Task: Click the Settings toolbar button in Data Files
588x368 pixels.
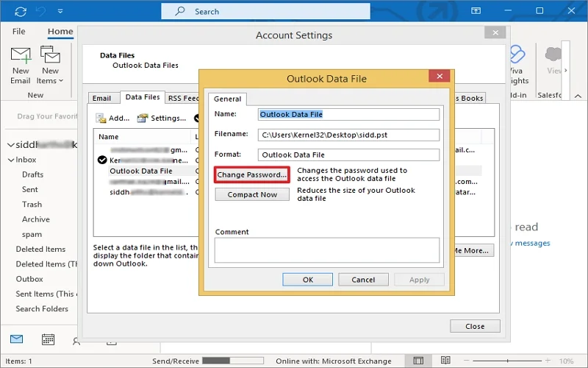Action: [162, 118]
